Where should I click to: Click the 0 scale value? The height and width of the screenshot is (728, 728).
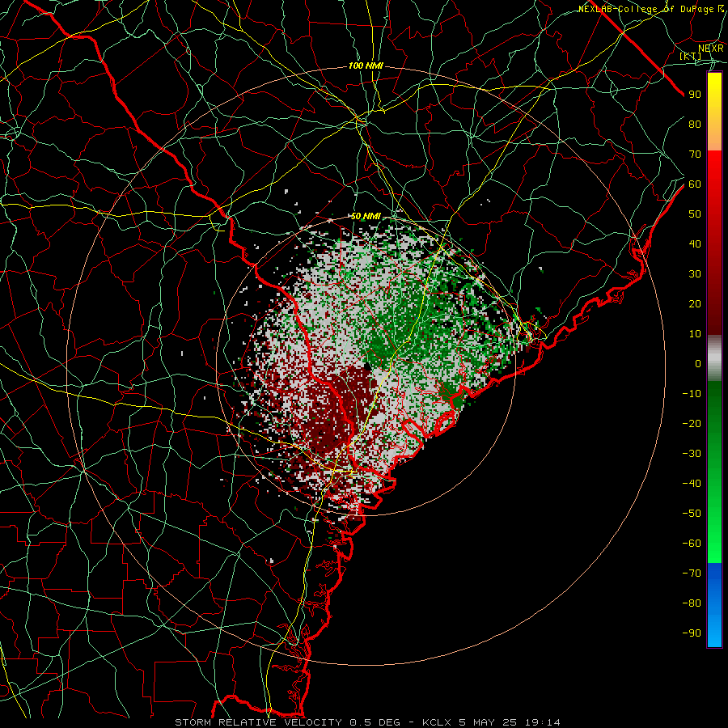point(698,363)
